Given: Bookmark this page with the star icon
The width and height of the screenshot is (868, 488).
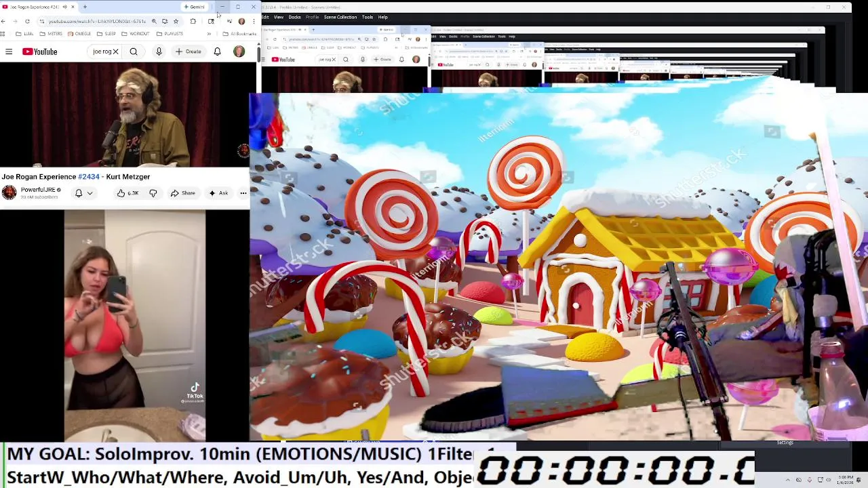Looking at the screenshot, I should [176, 21].
